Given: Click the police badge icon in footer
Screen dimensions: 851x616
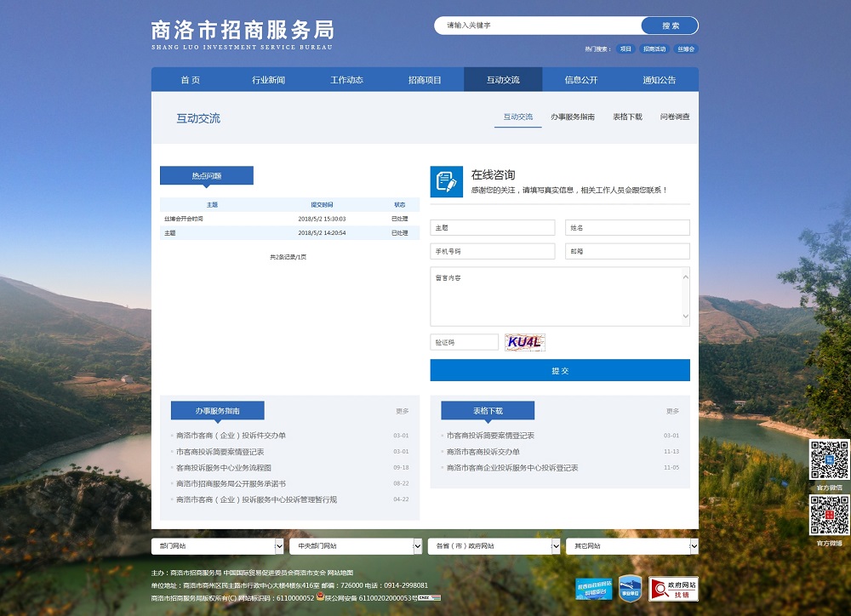Looking at the screenshot, I should [x=320, y=597].
